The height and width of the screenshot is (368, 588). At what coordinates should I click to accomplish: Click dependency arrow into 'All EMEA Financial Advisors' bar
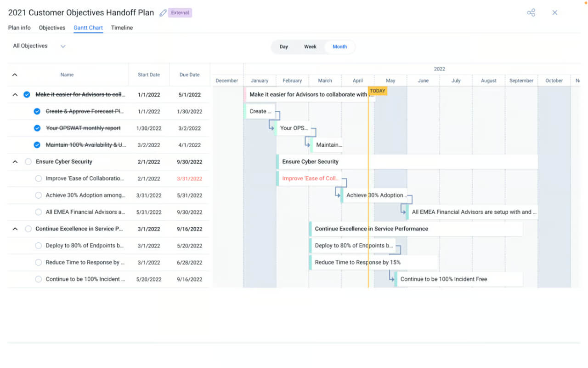coord(403,212)
